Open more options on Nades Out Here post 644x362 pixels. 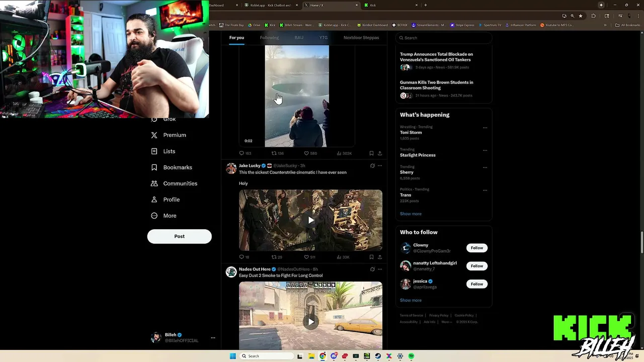(x=380, y=269)
